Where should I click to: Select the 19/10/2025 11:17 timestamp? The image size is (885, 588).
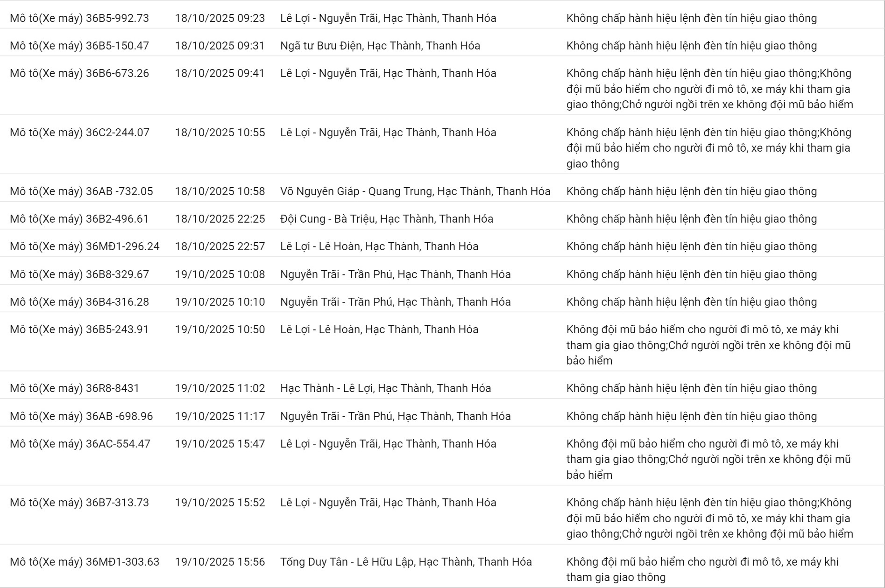(219, 416)
